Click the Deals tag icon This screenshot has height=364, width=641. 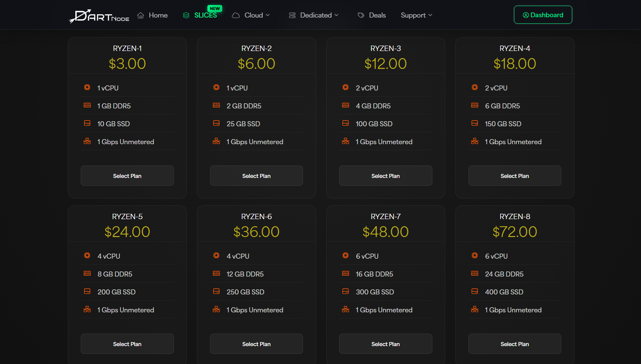pyautogui.click(x=361, y=15)
